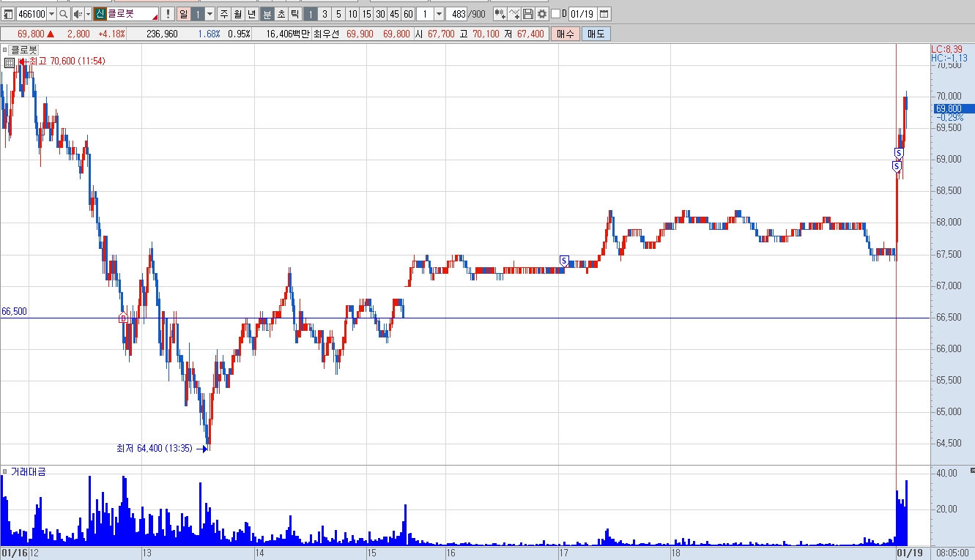Screen dimensions: 975x560
Task: Expand the interval value dropdown before 483/900
Action: [439, 14]
